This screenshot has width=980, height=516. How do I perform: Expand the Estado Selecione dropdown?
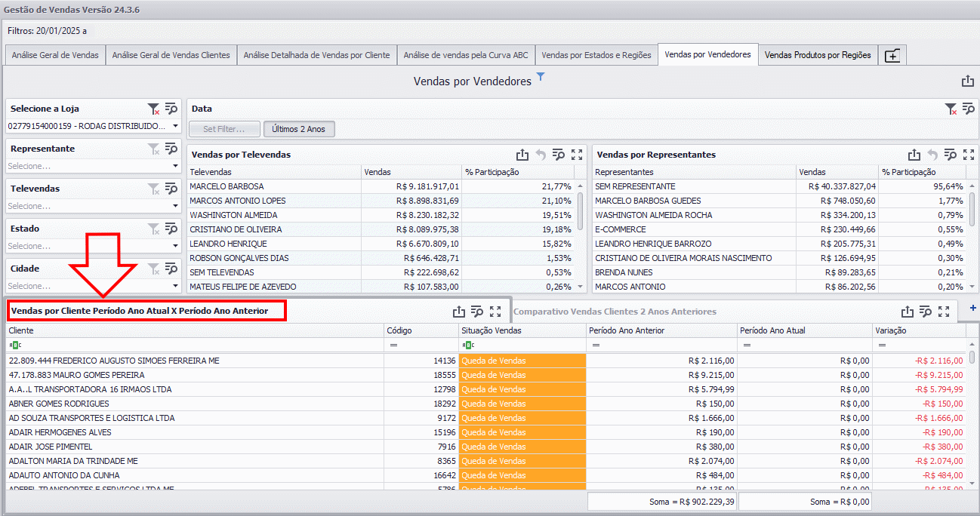tap(175, 246)
